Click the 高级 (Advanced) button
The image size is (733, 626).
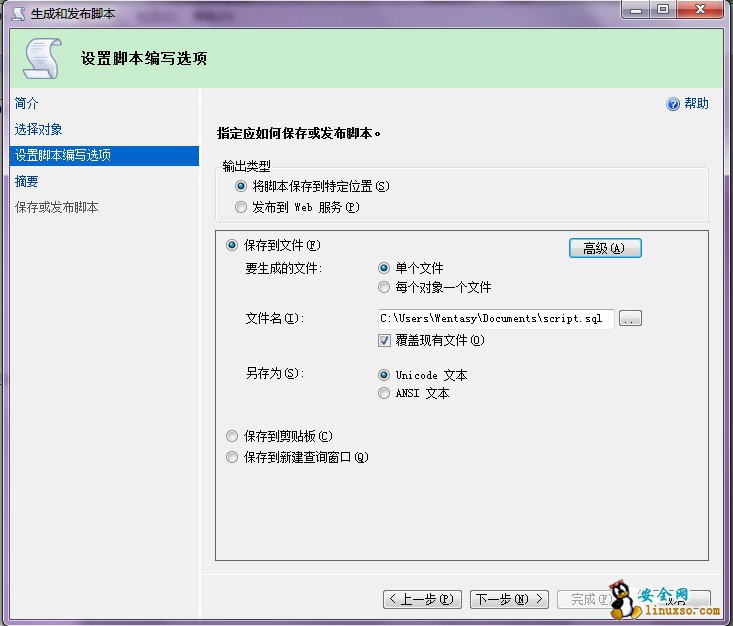click(x=604, y=248)
